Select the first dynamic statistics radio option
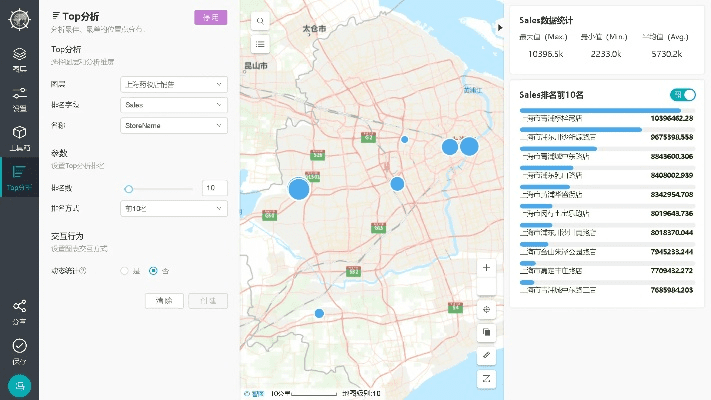Screen dimensions: 711x400 coord(125,270)
